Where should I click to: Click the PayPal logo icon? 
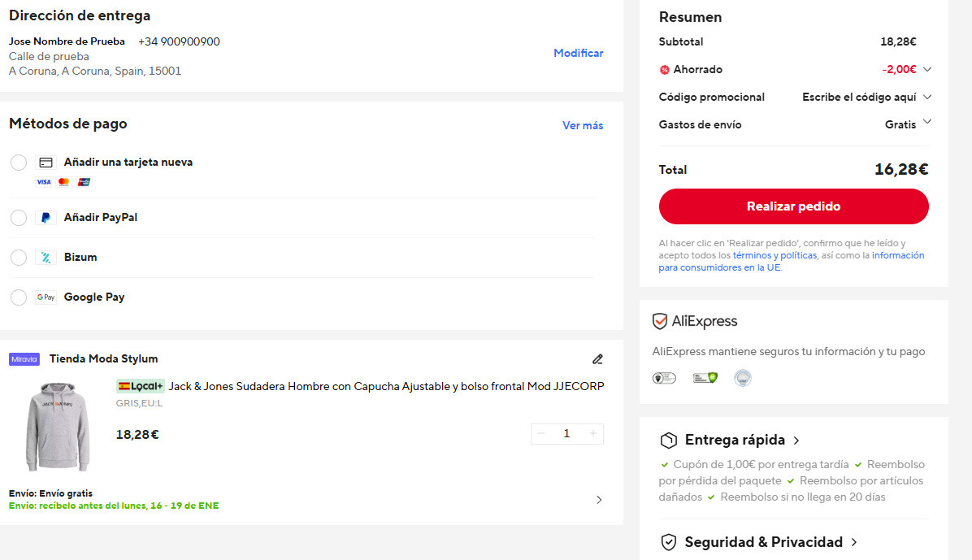[x=46, y=218]
